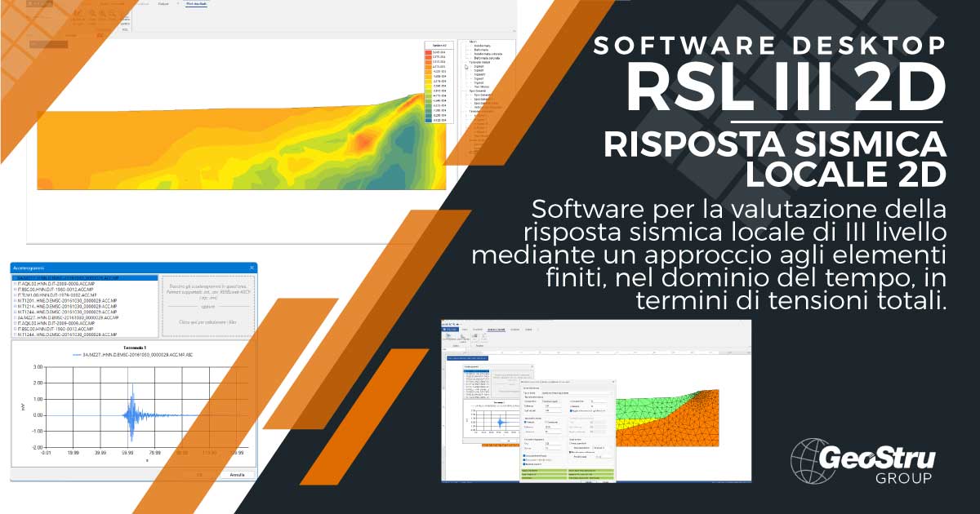Switch to the Output ribbon tab

point(163,4)
